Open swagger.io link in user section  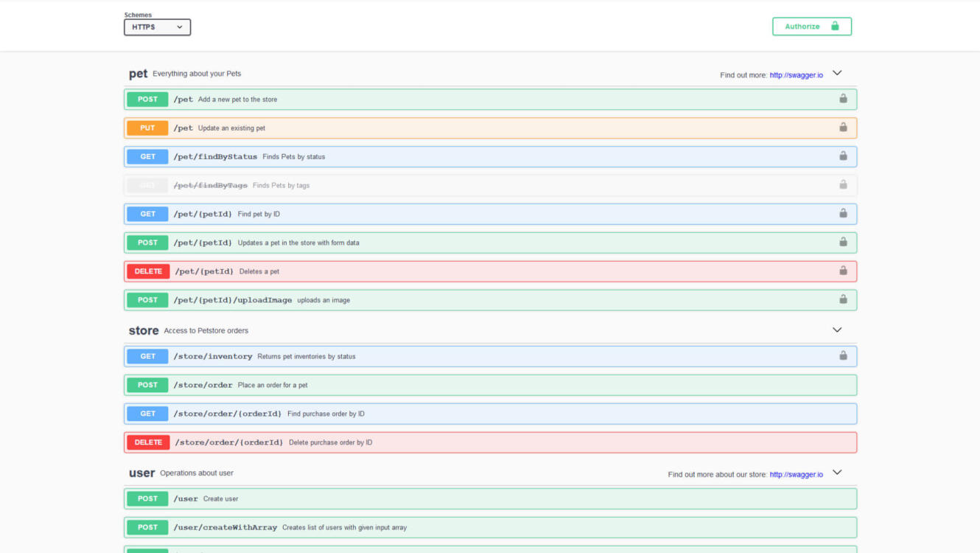pos(796,475)
